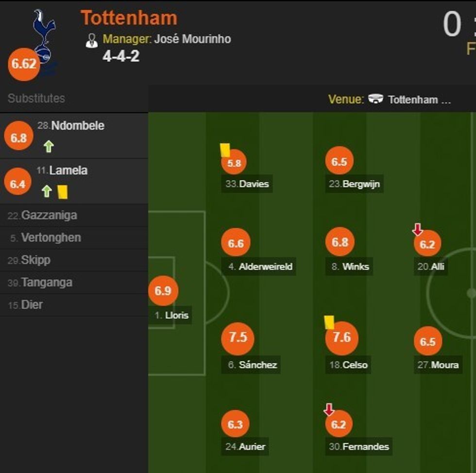Click Lloris' 6.9 rating badge
This screenshot has height=473, width=476.
click(163, 290)
